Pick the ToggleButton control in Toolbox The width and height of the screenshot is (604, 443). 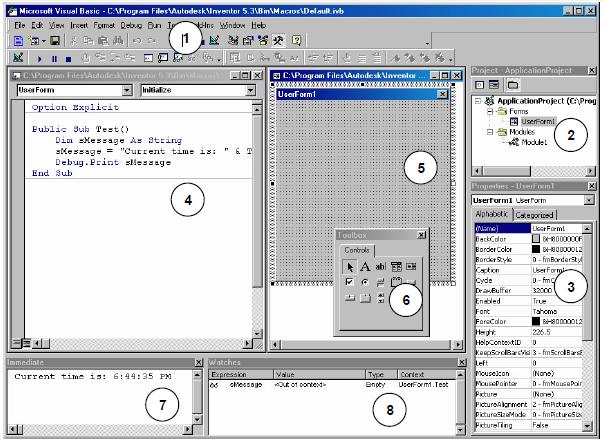tap(381, 283)
